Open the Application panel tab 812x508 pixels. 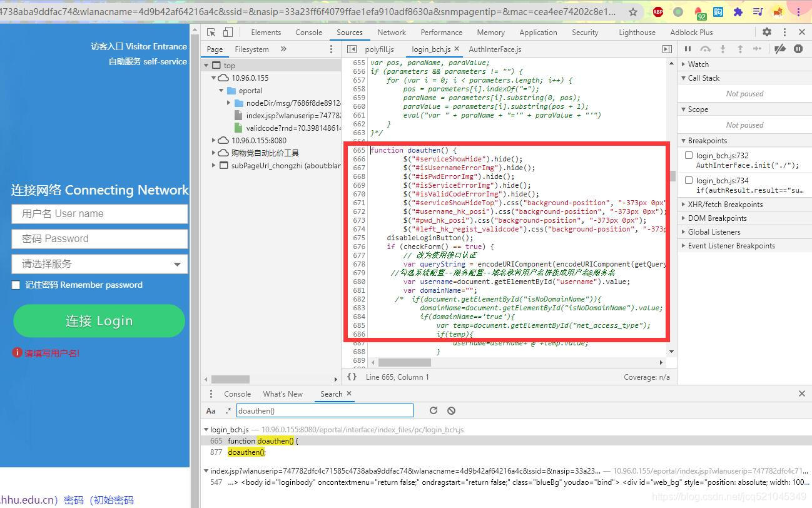[x=538, y=33]
